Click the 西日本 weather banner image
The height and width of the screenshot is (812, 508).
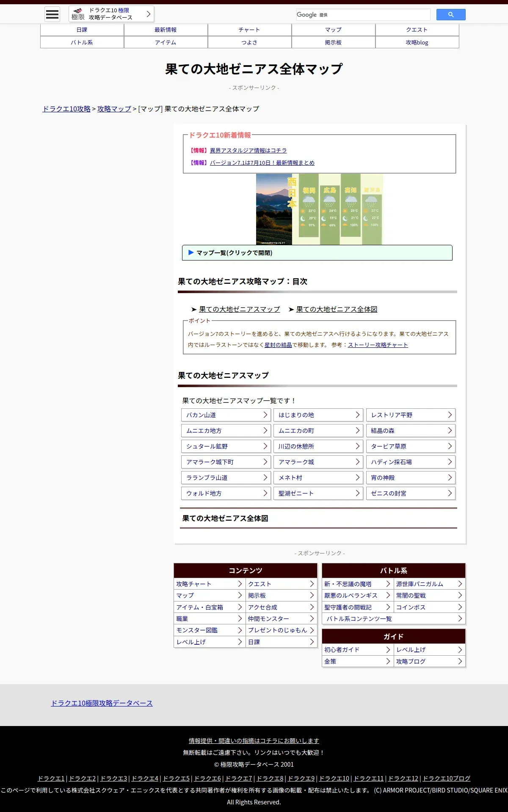[319, 209]
